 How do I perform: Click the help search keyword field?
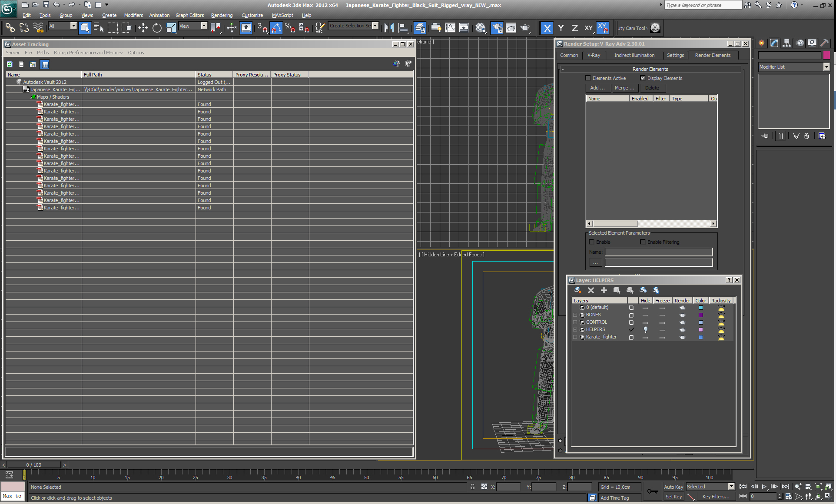(703, 5)
